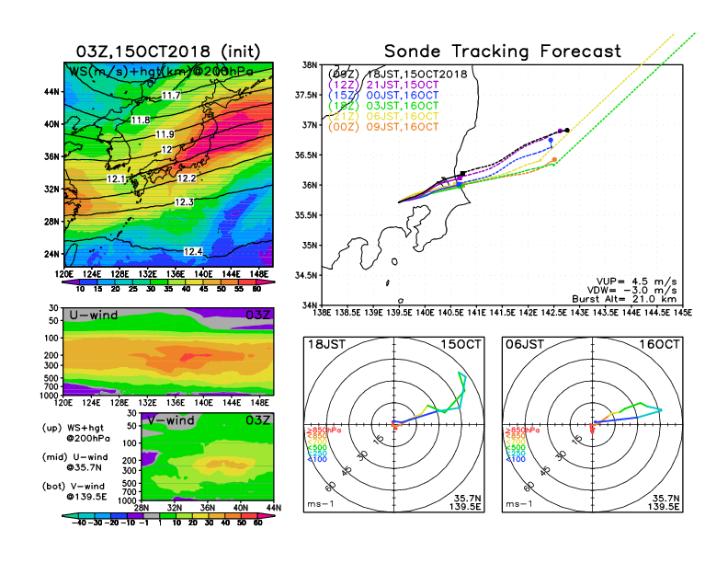Click the black square marker on the 09Z track
Screen dimensions: 728x563
point(463,174)
